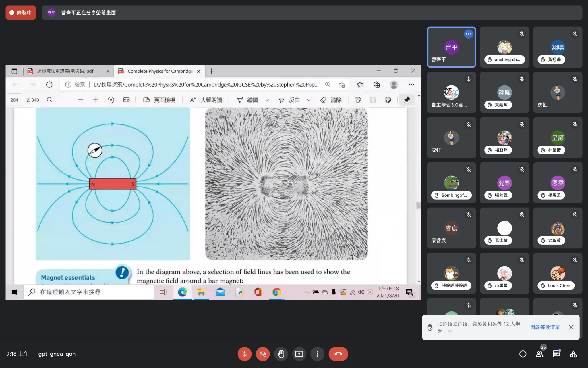
Task: Click the address bar file URL
Action: 206,85
